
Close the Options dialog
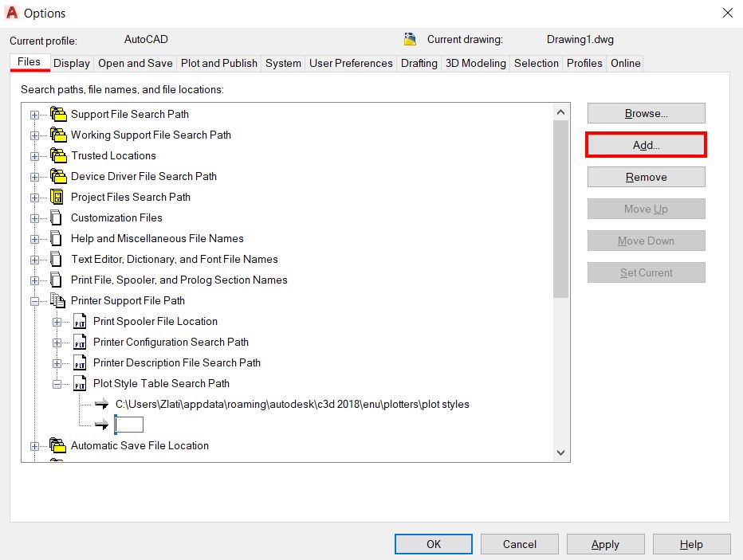(x=728, y=13)
